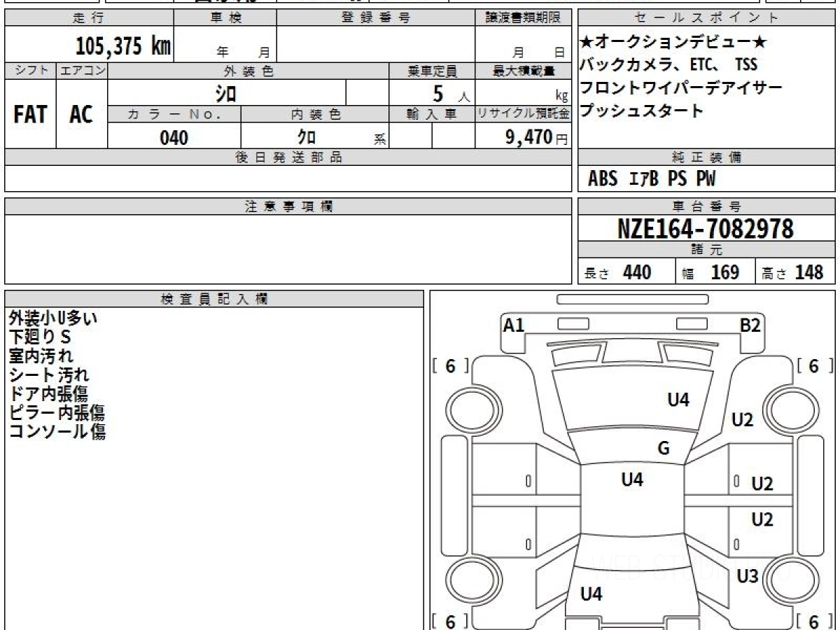Click the 譲渡書類期限 header
840x630 pixels.
click(x=524, y=18)
